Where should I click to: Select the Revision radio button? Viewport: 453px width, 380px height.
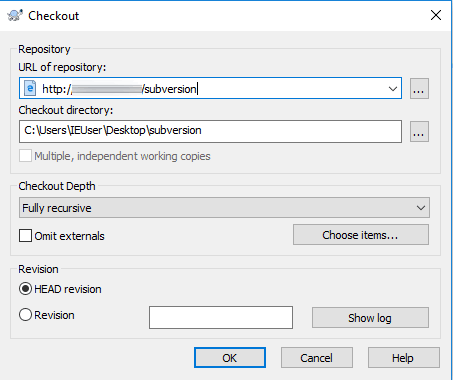pyautogui.click(x=25, y=315)
